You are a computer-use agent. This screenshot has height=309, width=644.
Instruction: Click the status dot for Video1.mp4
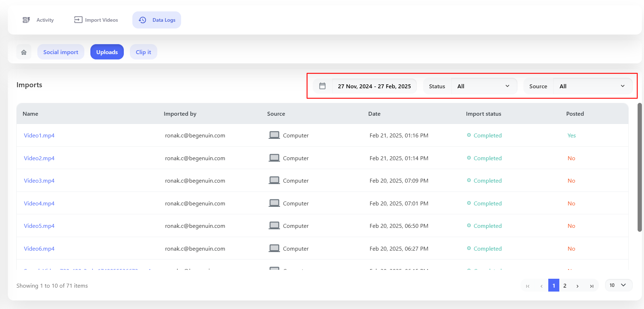click(469, 135)
